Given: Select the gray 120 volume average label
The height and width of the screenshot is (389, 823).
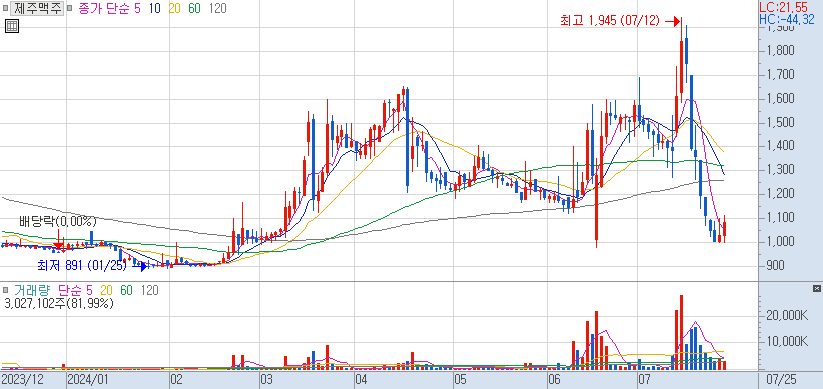Looking at the screenshot, I should click(x=149, y=290).
